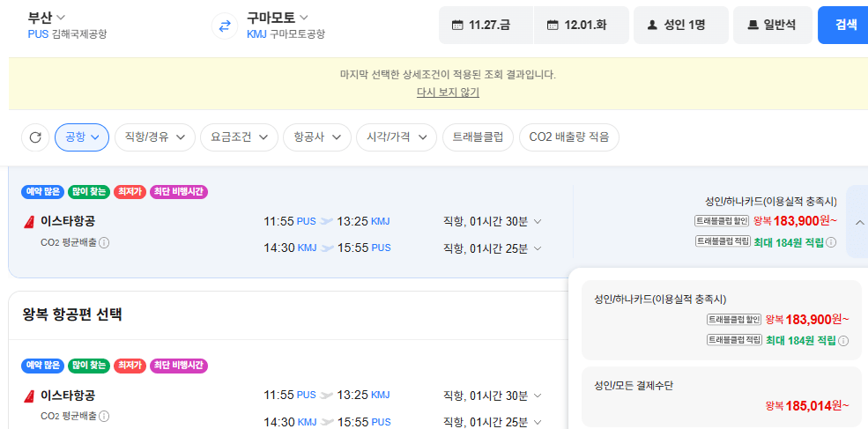Select departure date 11.27.금

[x=486, y=25]
